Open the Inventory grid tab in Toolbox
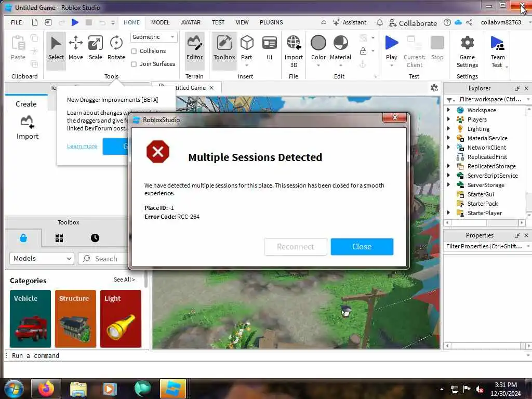 [x=59, y=238]
